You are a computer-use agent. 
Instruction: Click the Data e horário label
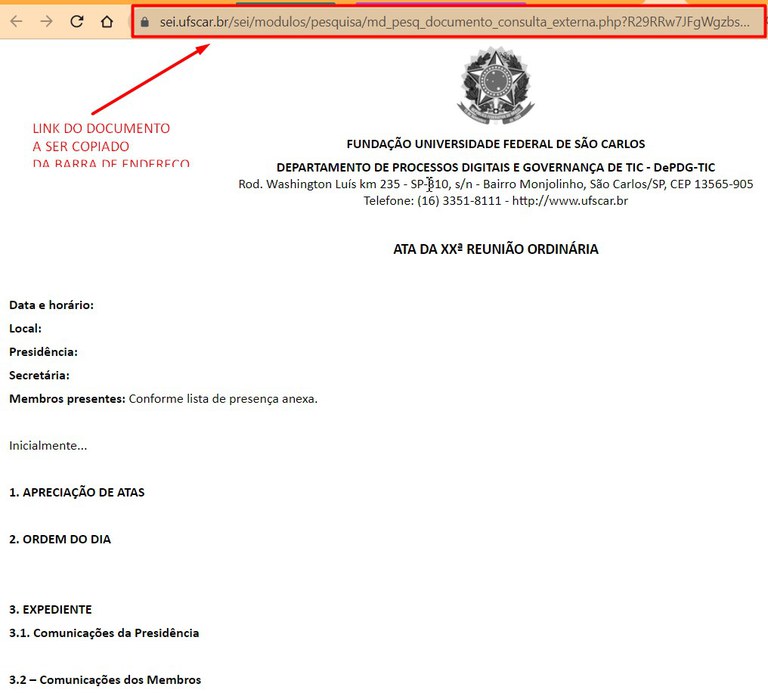click(x=51, y=305)
